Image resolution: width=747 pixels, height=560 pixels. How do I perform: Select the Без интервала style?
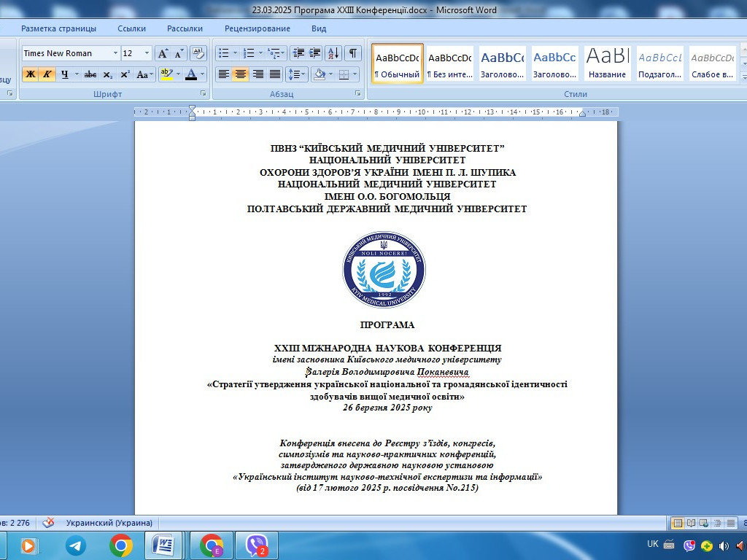click(449, 64)
